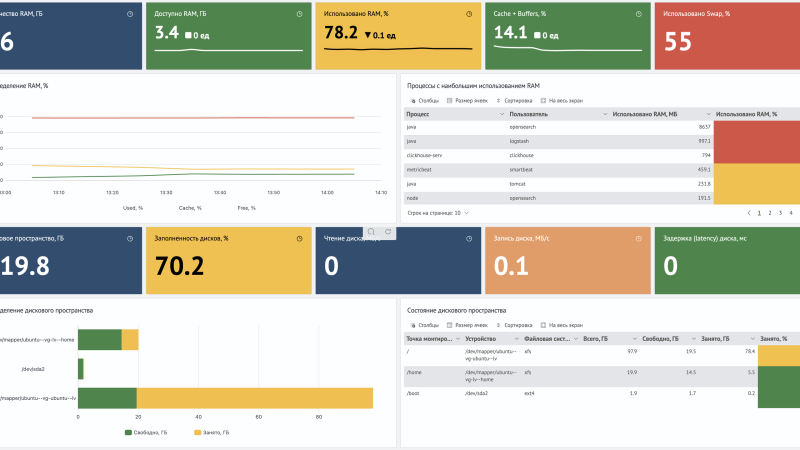Toggle the Used, % series in chart legend
Screen dimensions: 800x450
click(133, 208)
